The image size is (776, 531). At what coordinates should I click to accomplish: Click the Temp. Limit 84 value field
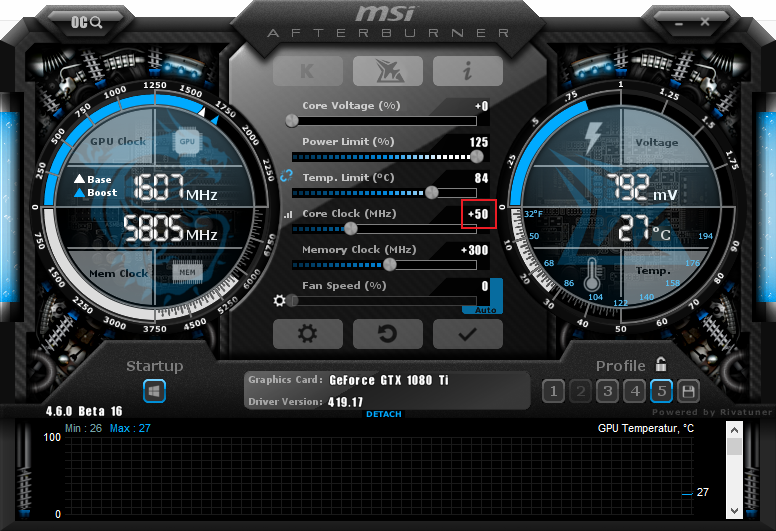coord(481,178)
